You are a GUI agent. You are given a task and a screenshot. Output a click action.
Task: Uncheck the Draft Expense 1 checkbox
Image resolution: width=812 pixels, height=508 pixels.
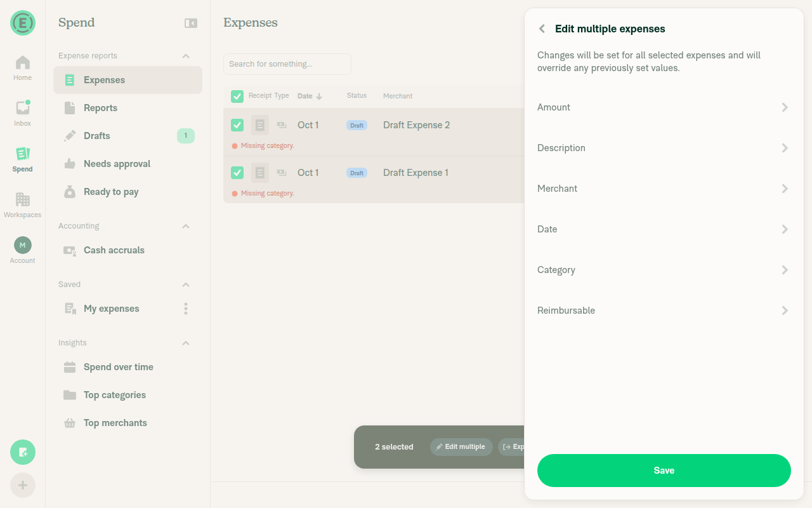pyautogui.click(x=237, y=173)
